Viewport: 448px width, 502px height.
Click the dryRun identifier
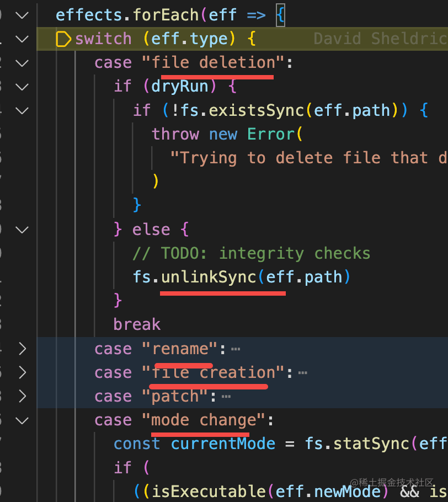pos(180,87)
